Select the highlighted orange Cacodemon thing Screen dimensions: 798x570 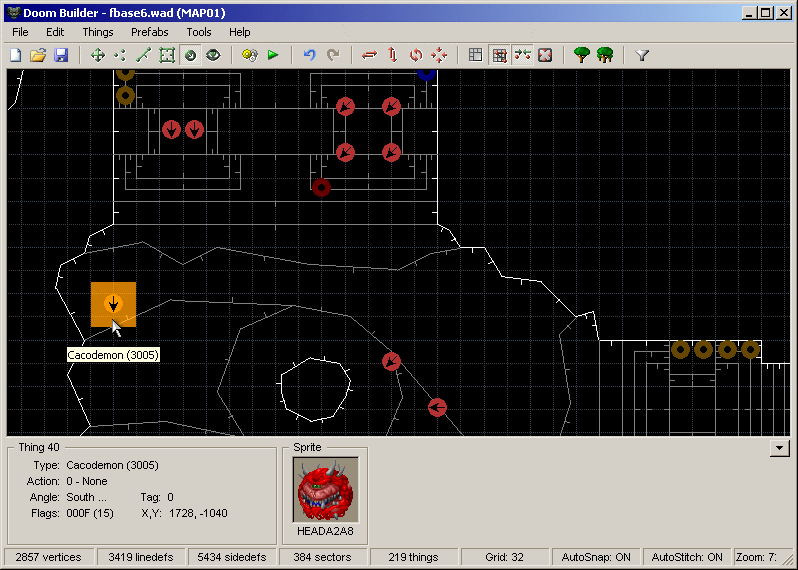click(x=113, y=304)
